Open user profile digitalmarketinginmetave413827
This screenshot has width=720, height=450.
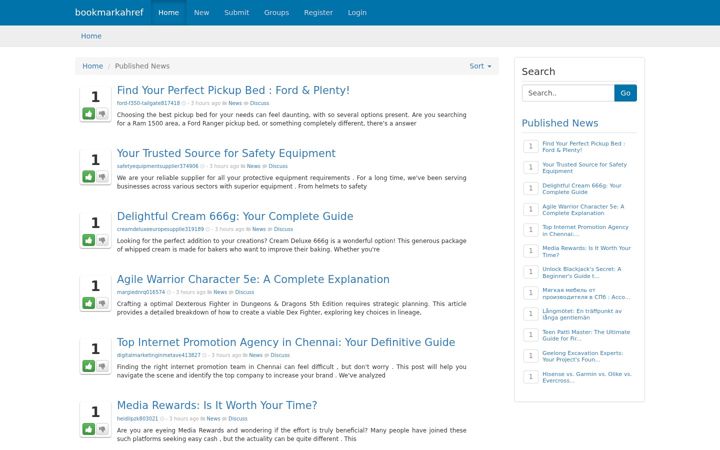(158, 355)
